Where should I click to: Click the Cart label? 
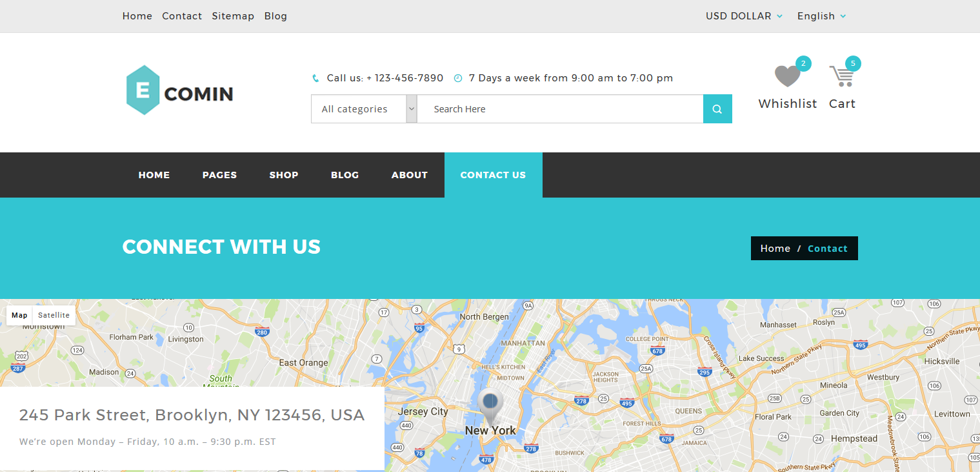[842, 103]
